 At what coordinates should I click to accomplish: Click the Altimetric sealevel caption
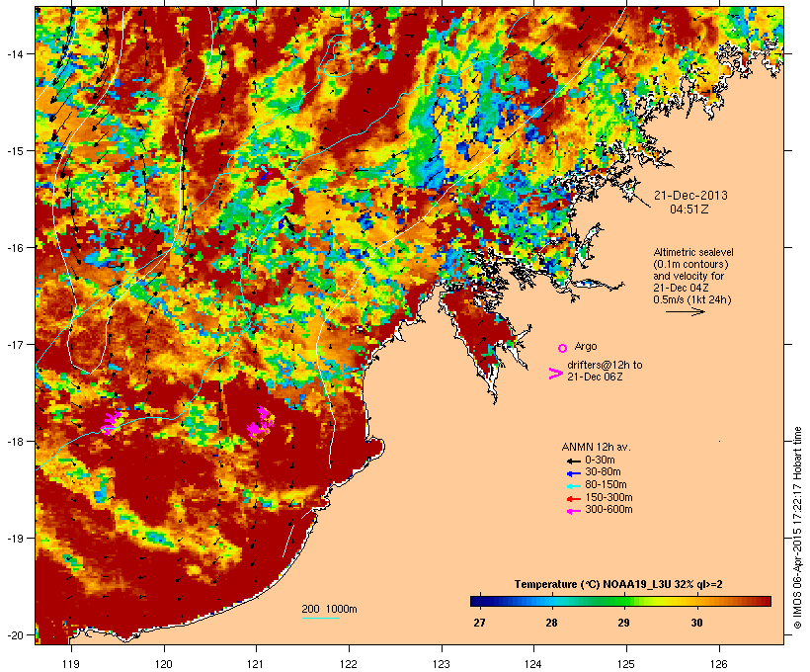click(x=693, y=276)
